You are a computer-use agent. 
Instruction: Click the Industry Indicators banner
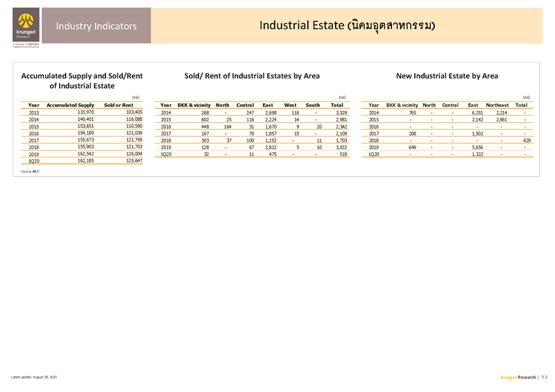click(96, 26)
